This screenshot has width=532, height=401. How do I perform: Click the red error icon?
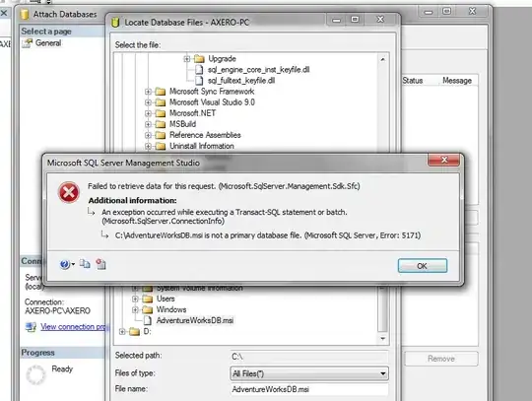[69, 192]
